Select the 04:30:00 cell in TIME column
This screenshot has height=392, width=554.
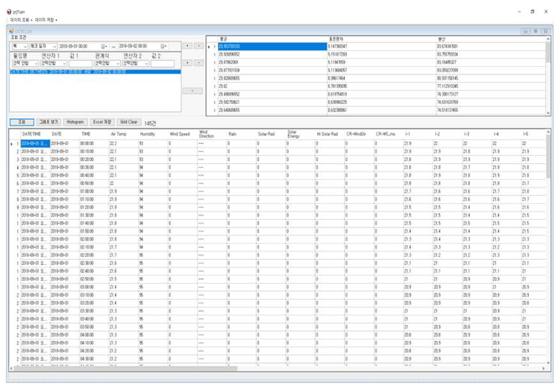pyautogui.click(x=94, y=359)
